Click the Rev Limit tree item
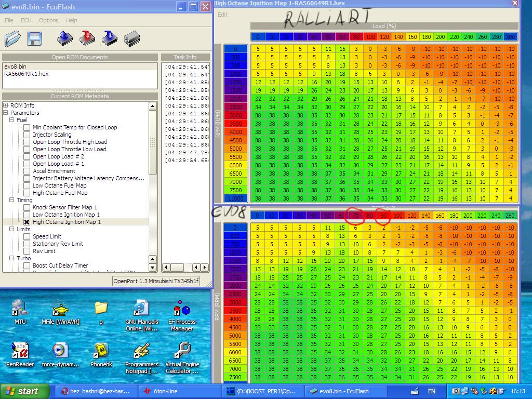This screenshot has width=532, height=399. coord(44,251)
